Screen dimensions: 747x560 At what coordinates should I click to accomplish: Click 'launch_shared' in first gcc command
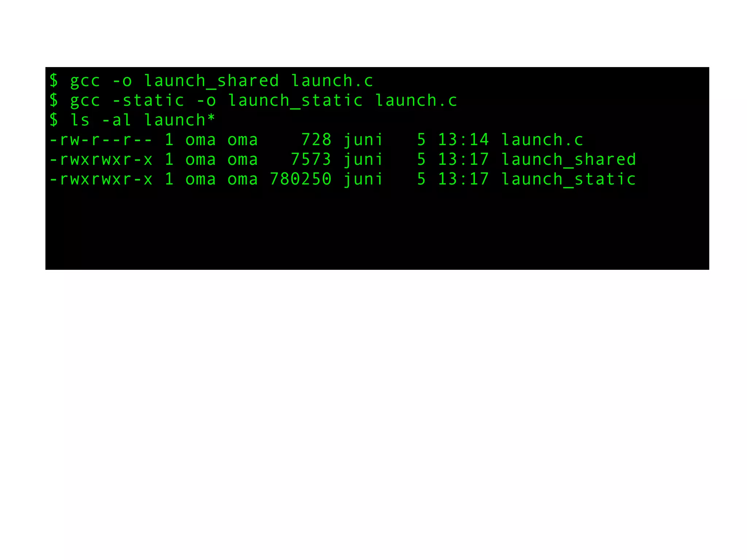[x=212, y=81]
